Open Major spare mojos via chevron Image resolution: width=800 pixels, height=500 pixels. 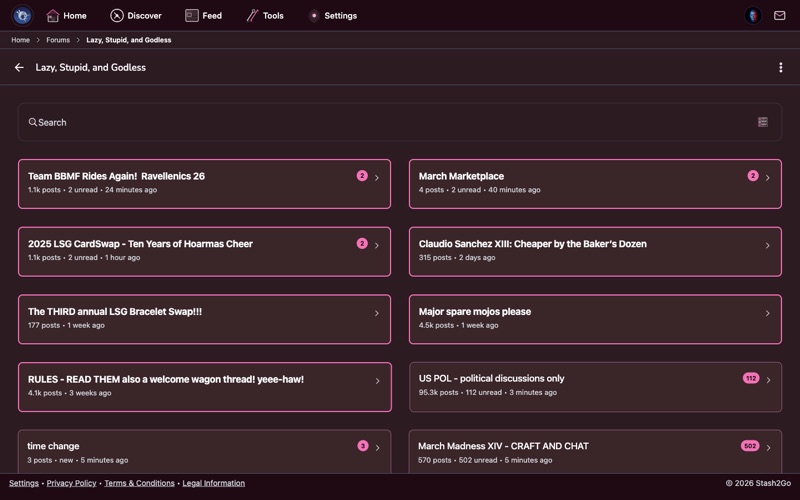click(x=768, y=313)
